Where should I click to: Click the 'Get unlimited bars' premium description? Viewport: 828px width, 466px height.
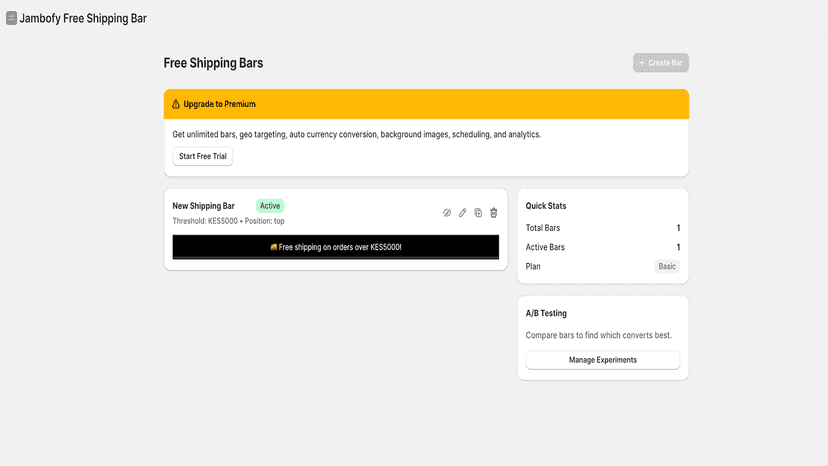click(x=356, y=135)
